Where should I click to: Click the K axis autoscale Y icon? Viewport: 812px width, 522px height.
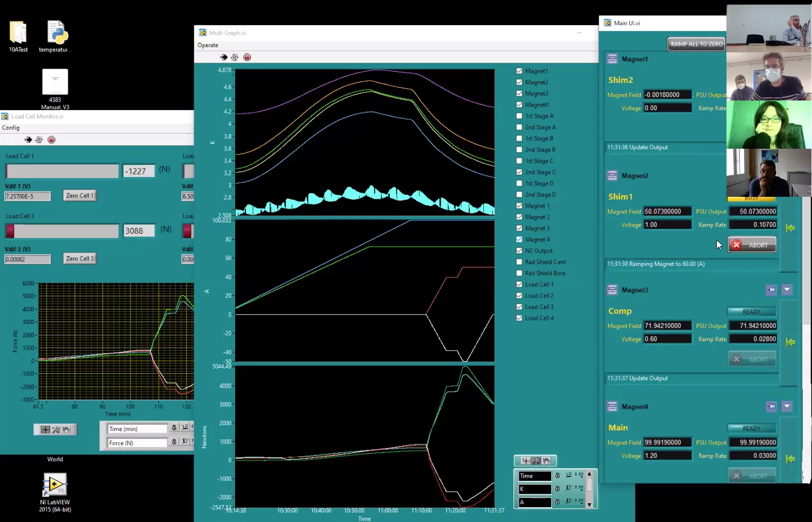click(569, 488)
